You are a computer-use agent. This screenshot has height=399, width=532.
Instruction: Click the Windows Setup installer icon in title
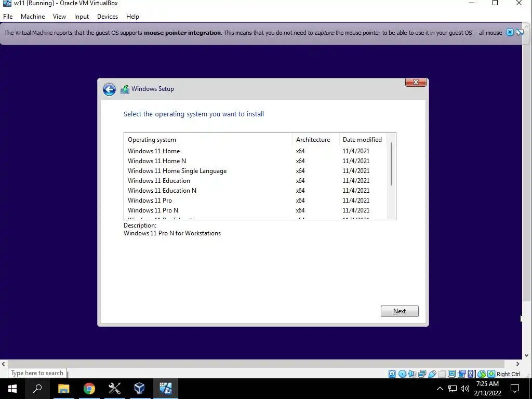click(x=125, y=89)
